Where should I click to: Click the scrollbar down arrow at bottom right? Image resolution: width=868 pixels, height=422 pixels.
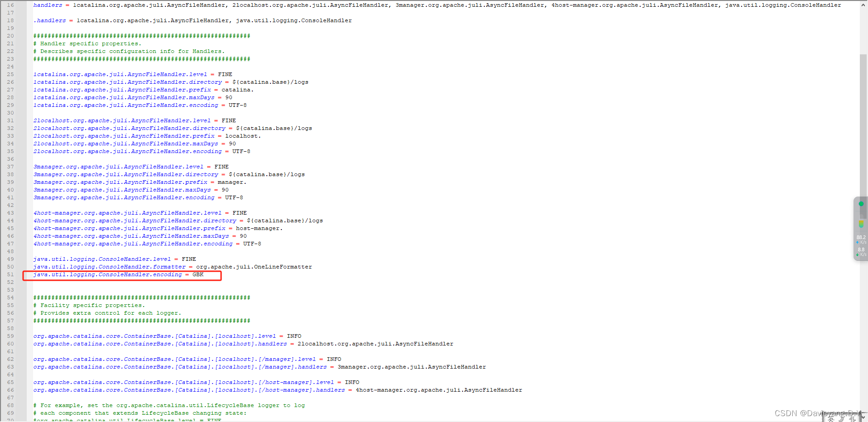click(863, 418)
